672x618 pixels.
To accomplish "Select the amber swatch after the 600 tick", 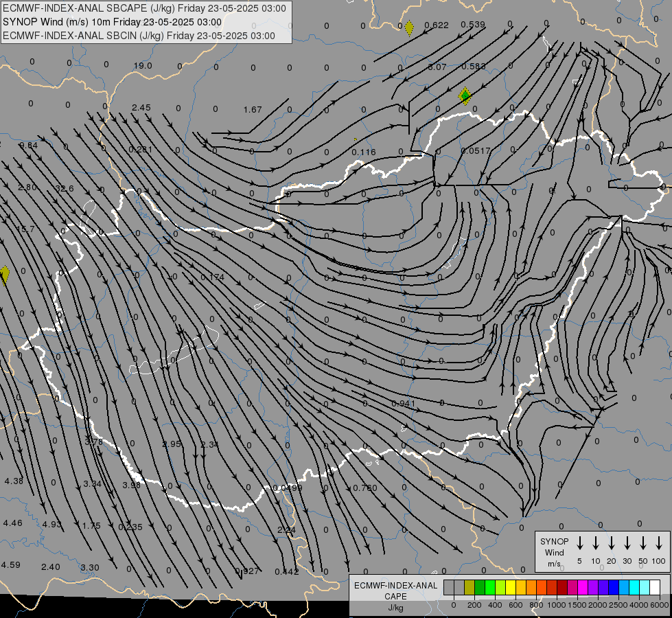I will point(521,588).
